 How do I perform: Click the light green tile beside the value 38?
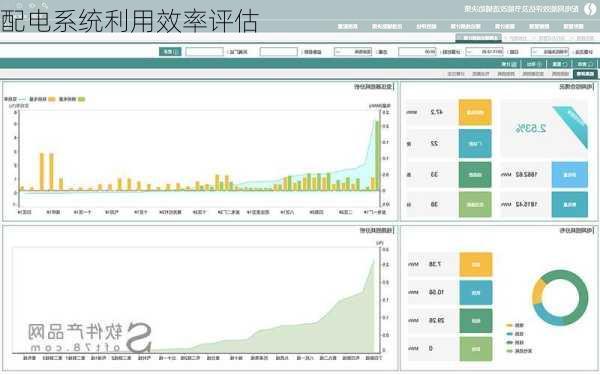[475, 204]
